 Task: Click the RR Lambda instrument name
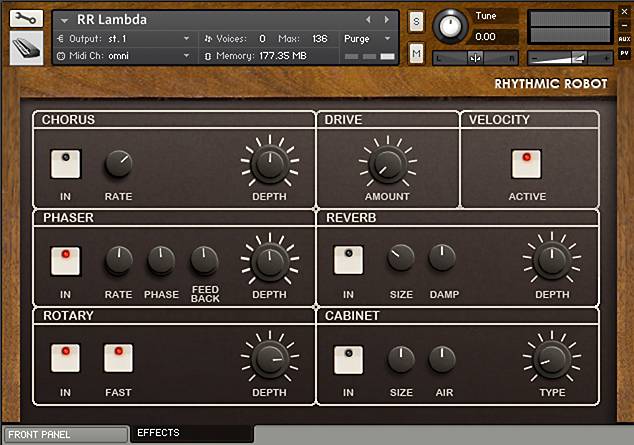tap(112, 19)
